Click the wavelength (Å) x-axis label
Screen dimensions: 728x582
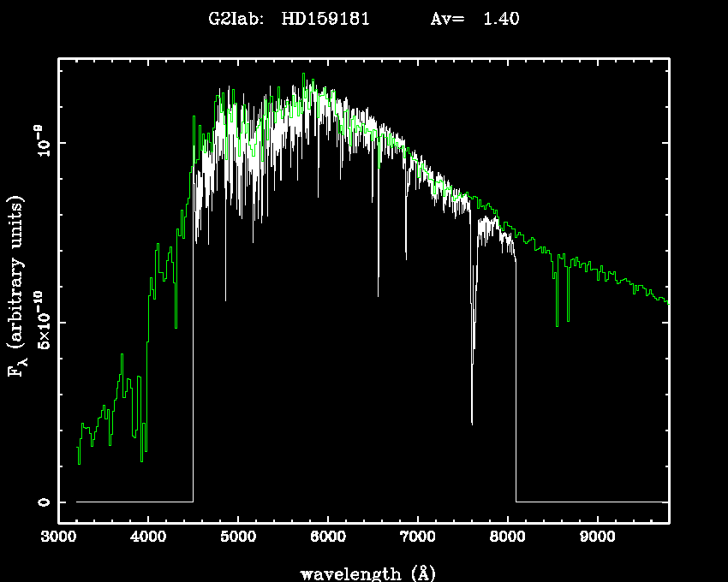coord(364,572)
